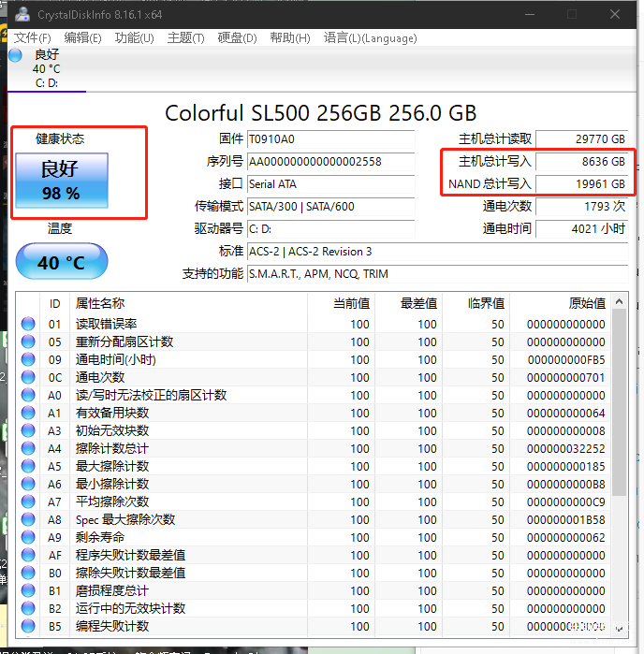Screen dimensions: 644x654
Task: Open the 语言(L)(Language) menu
Action: pyautogui.click(x=370, y=38)
